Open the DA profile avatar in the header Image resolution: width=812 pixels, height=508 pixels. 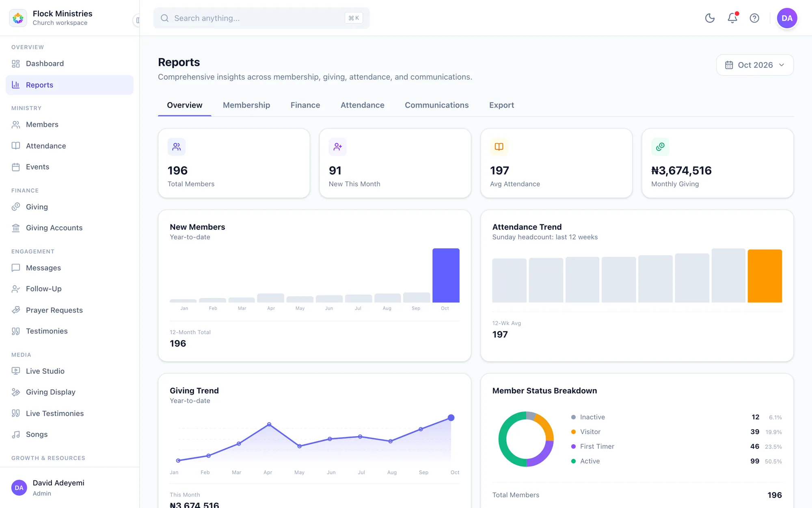pyautogui.click(x=787, y=18)
